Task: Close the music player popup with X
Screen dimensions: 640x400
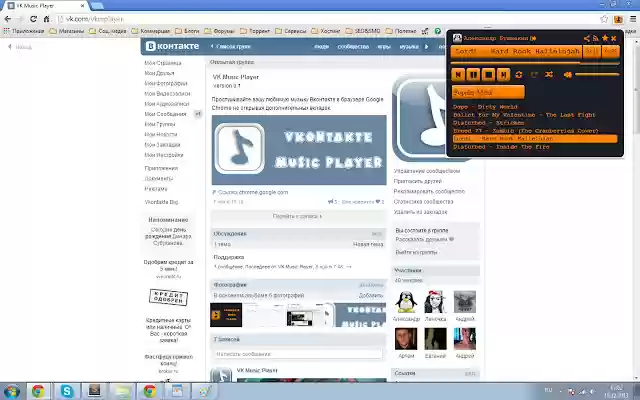Action: (613, 38)
